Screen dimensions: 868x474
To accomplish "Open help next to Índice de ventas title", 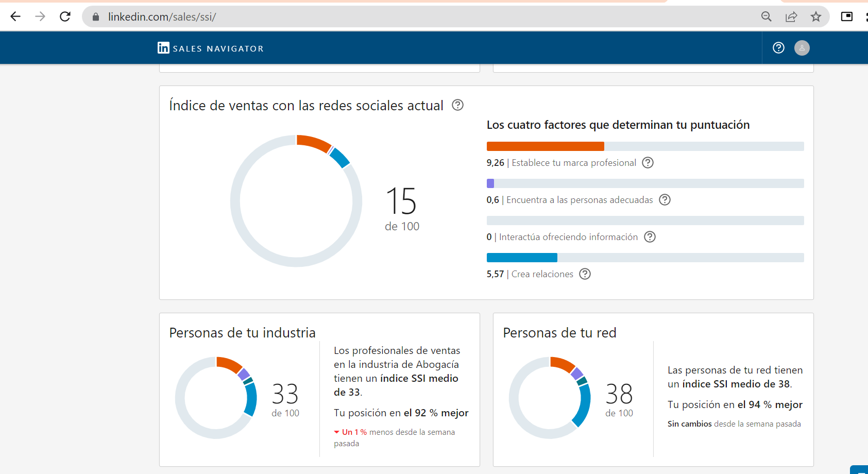I will coord(458,105).
